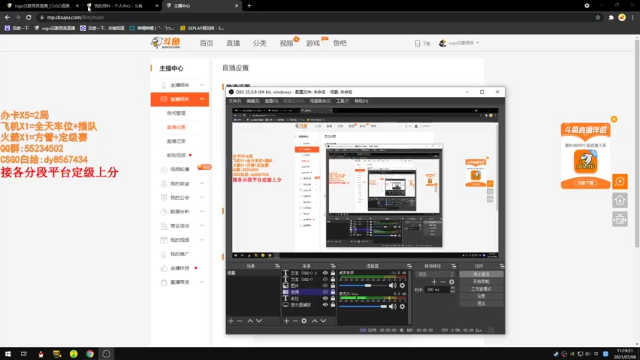
Task: Click the orange play button on right sidebar
Action: pyautogui.click(x=620, y=181)
